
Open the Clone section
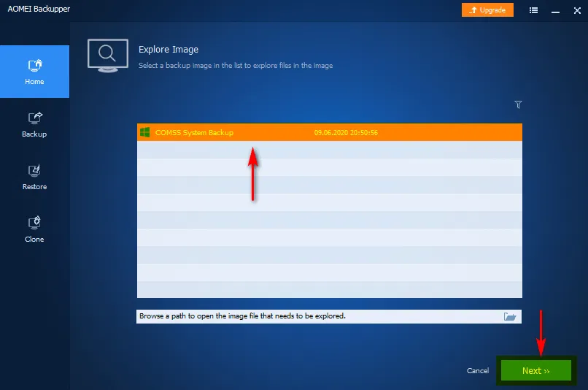pos(34,230)
